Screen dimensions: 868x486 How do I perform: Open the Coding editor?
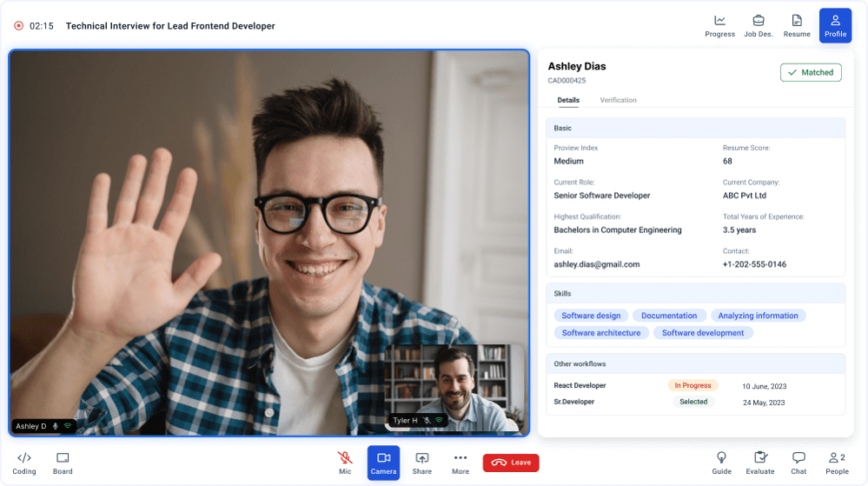[24, 463]
